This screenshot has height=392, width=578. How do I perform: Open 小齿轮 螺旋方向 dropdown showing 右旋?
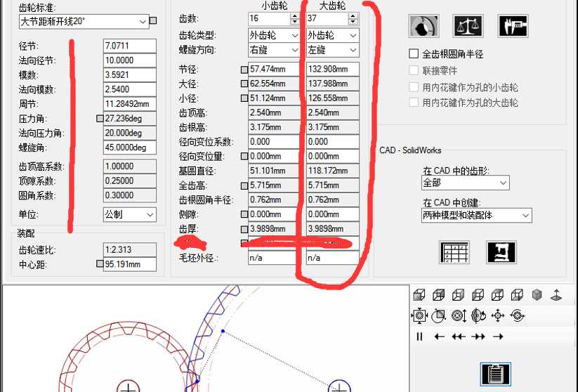pos(274,50)
